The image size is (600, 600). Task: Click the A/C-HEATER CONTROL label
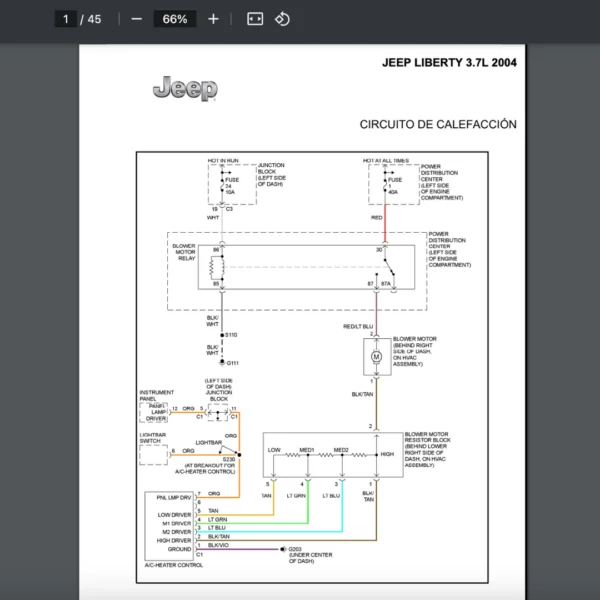coord(174,565)
